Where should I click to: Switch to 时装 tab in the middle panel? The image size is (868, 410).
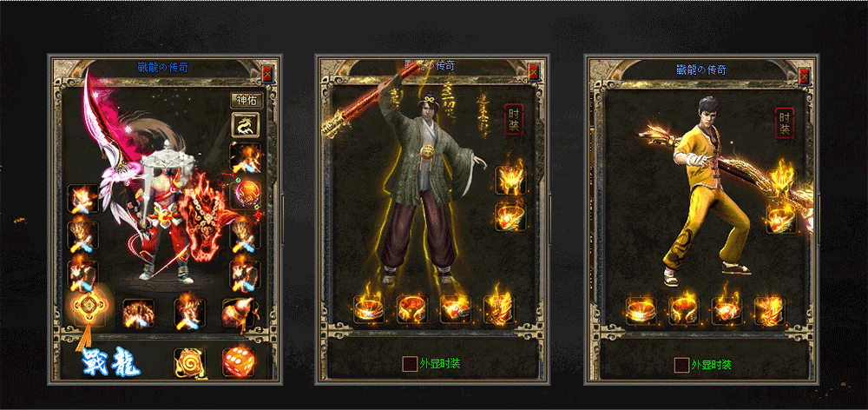click(x=513, y=119)
